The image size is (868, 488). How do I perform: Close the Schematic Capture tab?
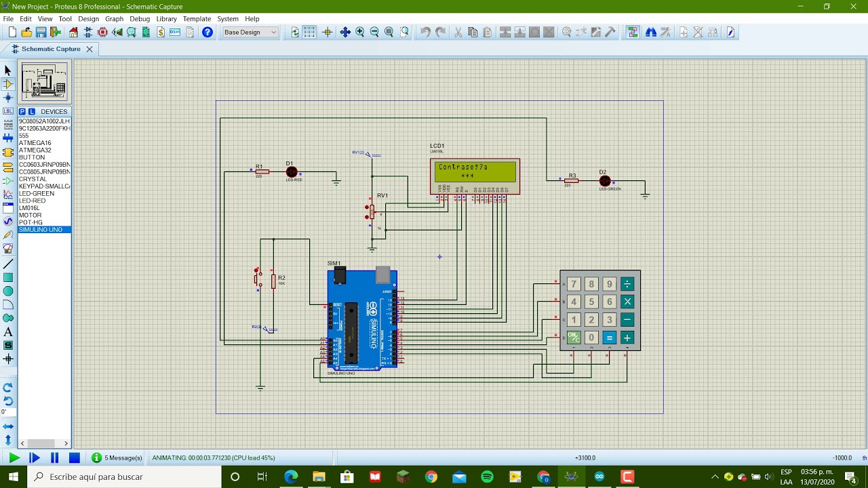pos(89,49)
